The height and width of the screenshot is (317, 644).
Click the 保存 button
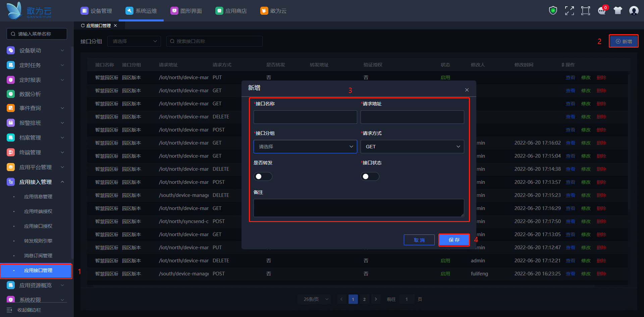point(454,240)
